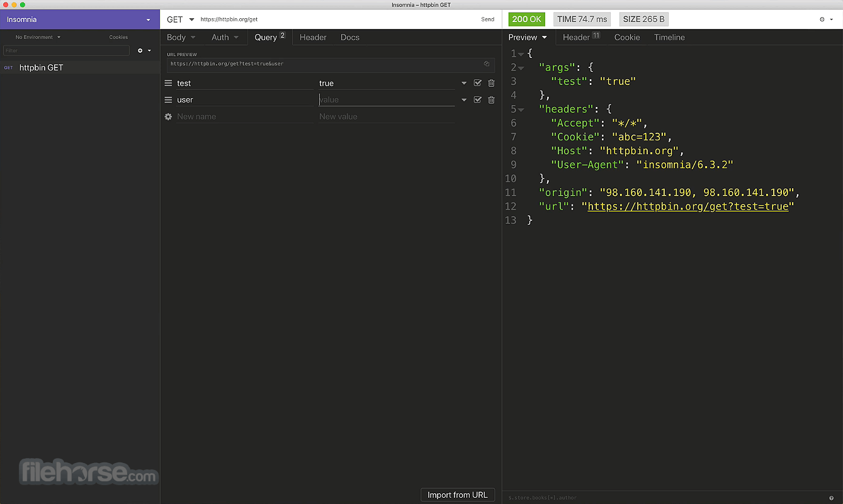Image resolution: width=843 pixels, height=504 pixels.
Task: Click the "abc=123" Cookie value
Action: [x=638, y=137]
